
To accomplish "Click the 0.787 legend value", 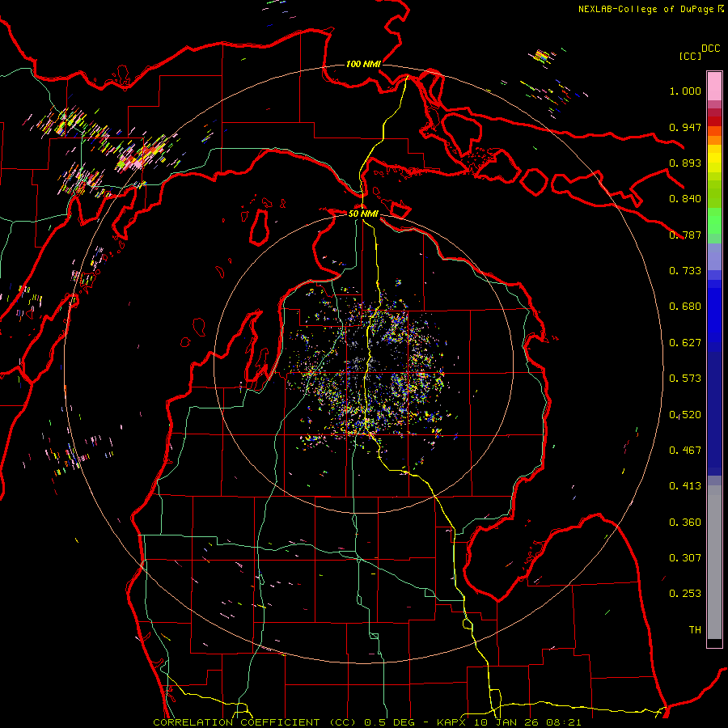I will (685, 235).
